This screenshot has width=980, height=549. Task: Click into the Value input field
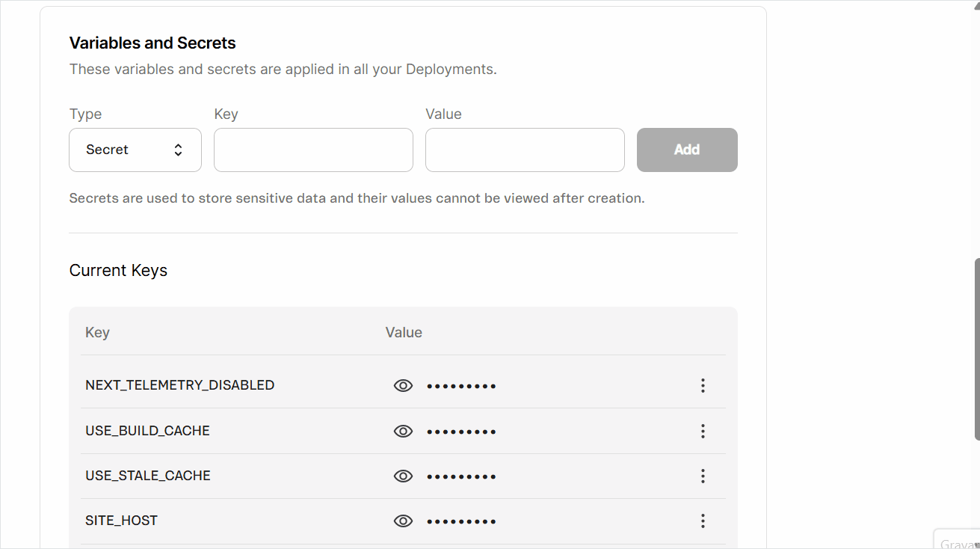pyautogui.click(x=525, y=150)
